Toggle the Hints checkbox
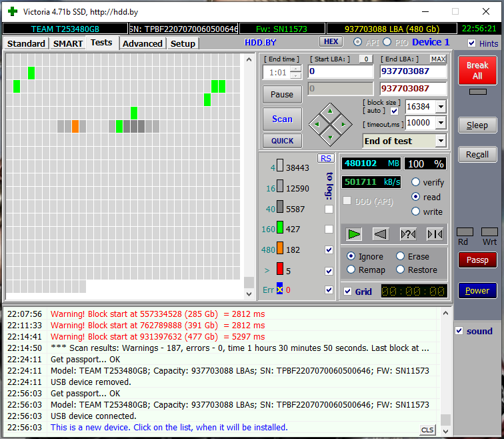The image size is (504, 439). click(471, 43)
